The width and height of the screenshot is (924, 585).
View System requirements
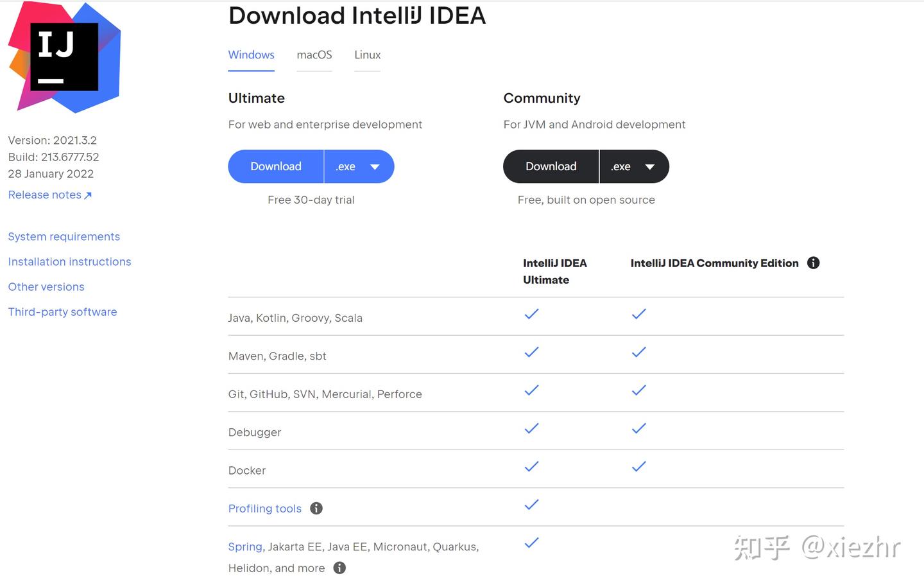coord(64,236)
